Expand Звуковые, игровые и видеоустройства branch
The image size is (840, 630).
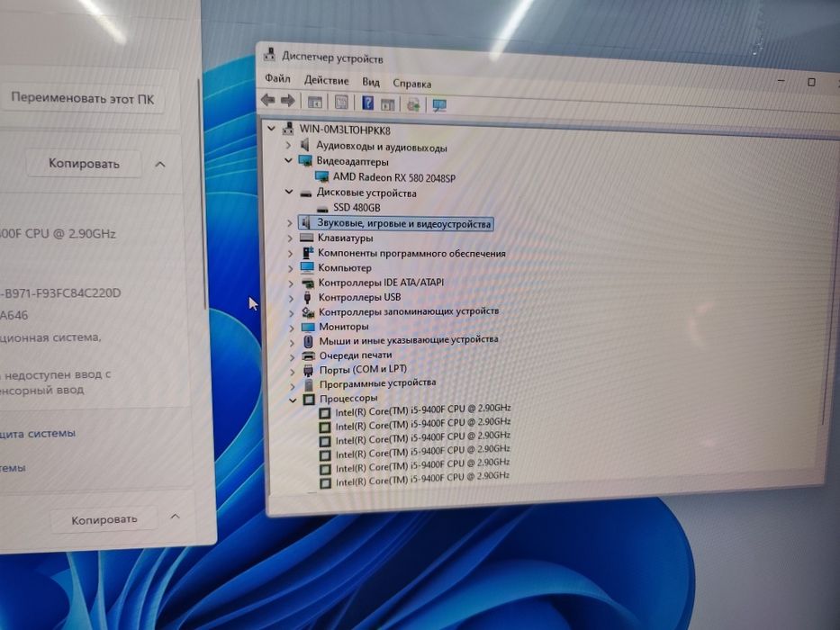pyautogui.click(x=289, y=222)
